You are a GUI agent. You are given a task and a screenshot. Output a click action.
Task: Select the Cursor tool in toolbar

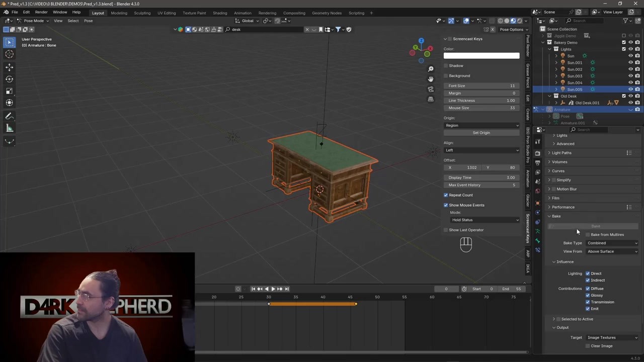pyautogui.click(x=9, y=54)
